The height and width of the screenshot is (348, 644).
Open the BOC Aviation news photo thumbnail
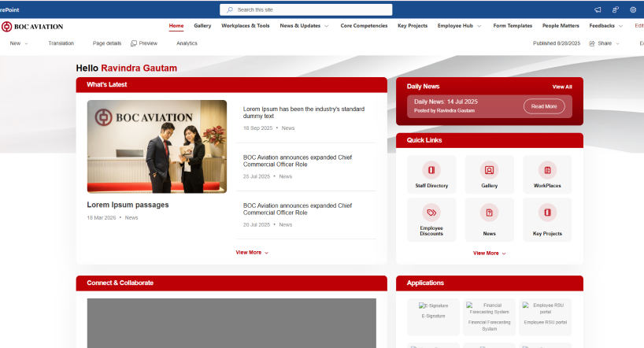pyautogui.click(x=157, y=146)
